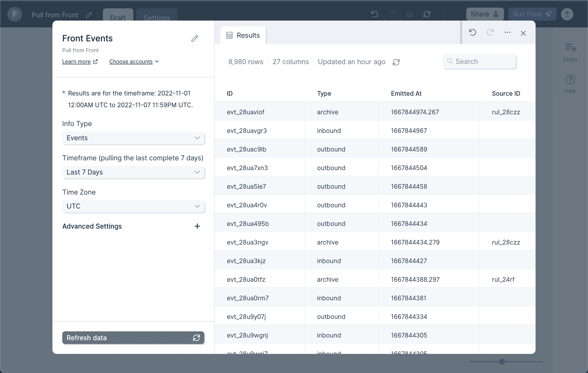Click Emitted At value 1667844967
588x373 pixels.
(x=409, y=131)
